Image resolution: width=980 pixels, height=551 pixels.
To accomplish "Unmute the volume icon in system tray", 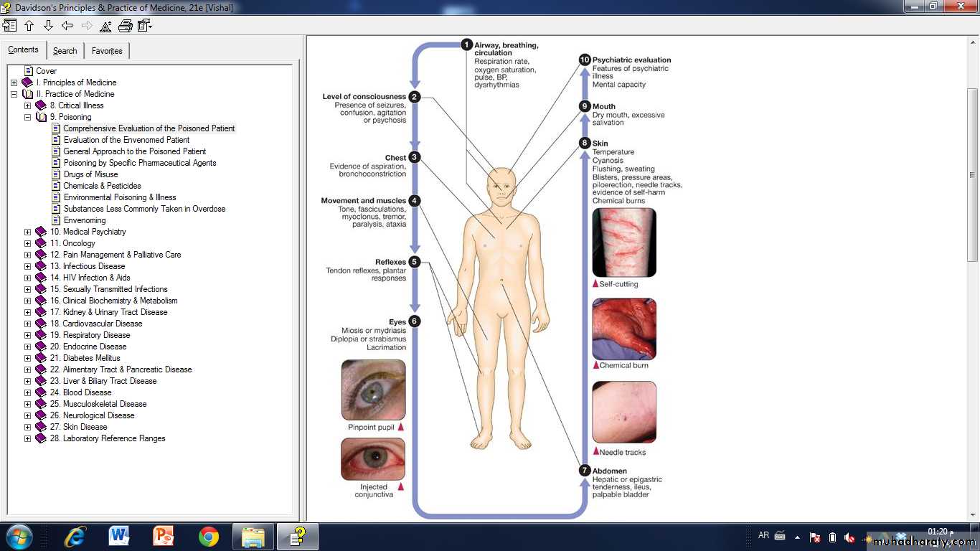I will [849, 537].
